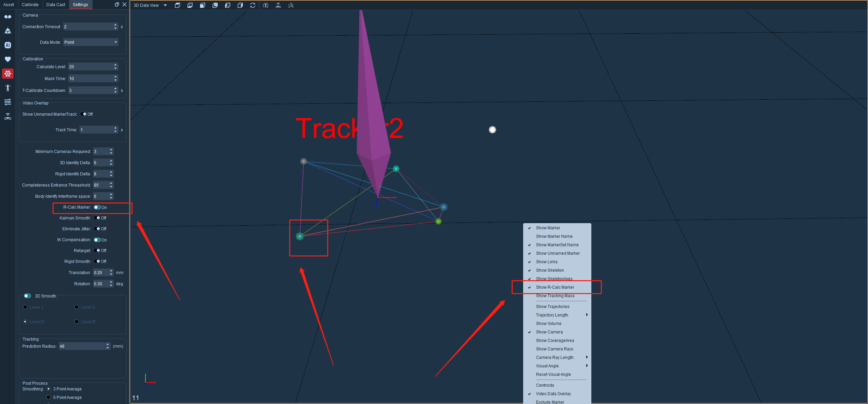Increase the Prediction Radius stepper
The height and width of the screenshot is (404, 868).
click(108, 344)
